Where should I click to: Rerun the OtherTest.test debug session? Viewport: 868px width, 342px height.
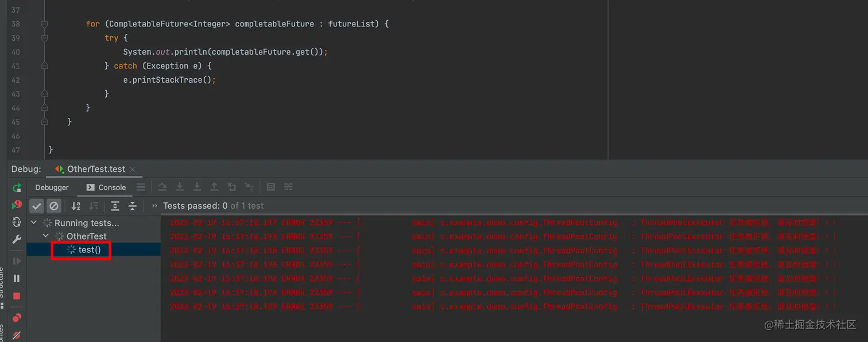[x=17, y=187]
